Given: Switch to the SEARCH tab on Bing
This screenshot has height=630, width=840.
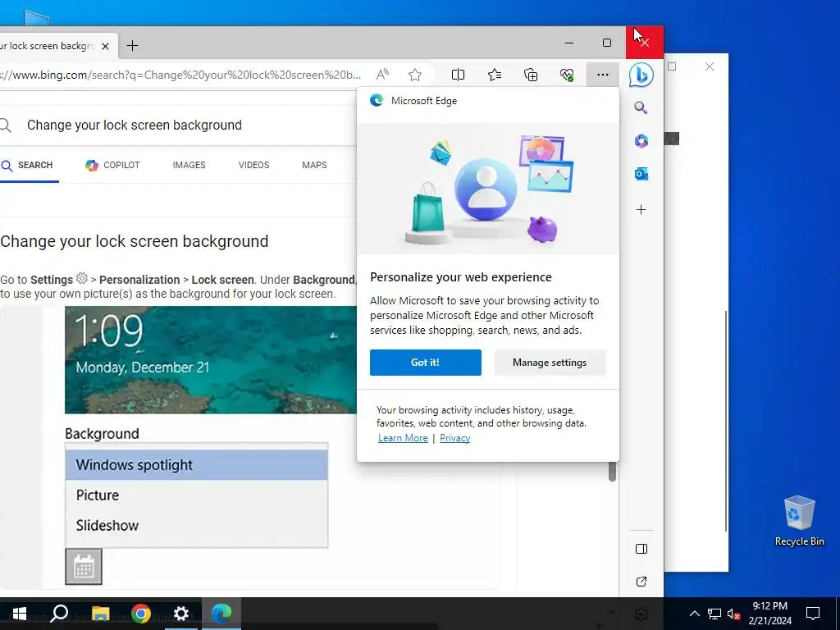Looking at the screenshot, I should [x=27, y=165].
